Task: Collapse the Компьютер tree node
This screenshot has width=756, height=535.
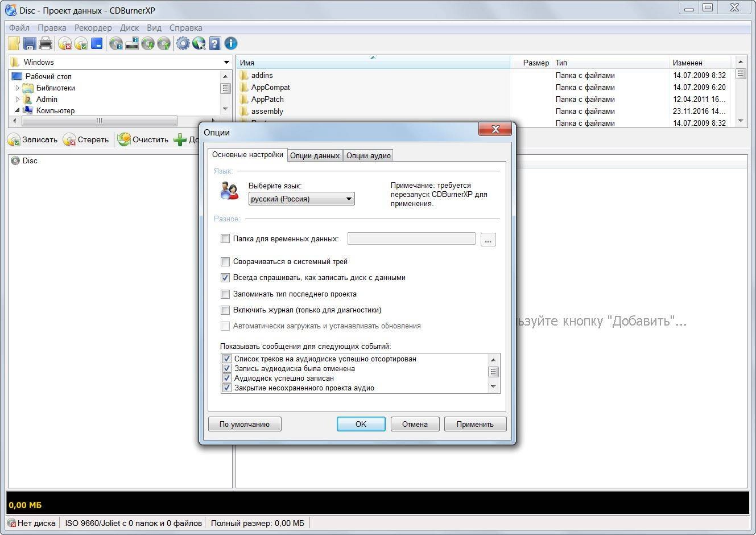Action: tap(18, 110)
